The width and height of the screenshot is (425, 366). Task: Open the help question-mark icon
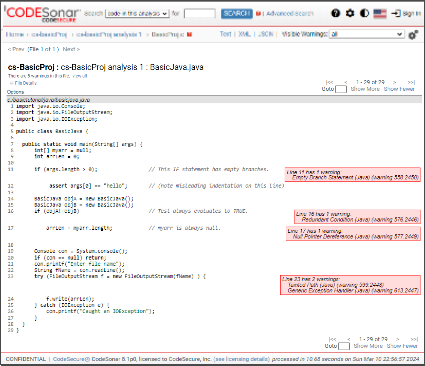pyautogui.click(x=336, y=13)
